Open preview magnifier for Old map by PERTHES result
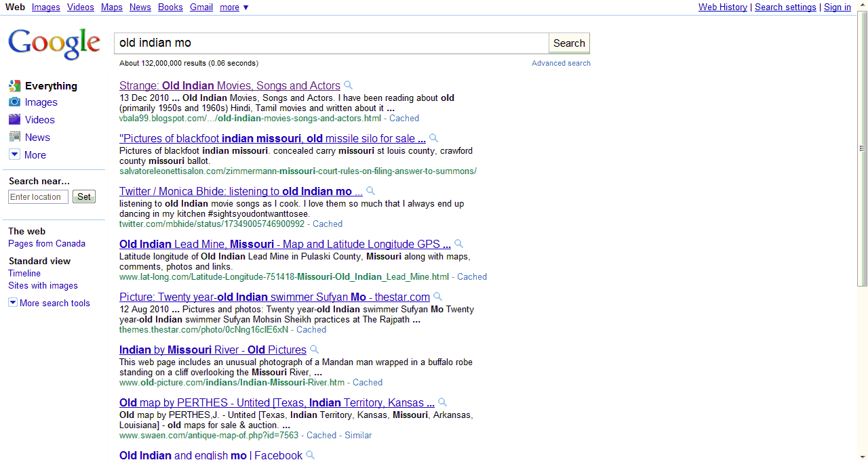 (x=443, y=402)
